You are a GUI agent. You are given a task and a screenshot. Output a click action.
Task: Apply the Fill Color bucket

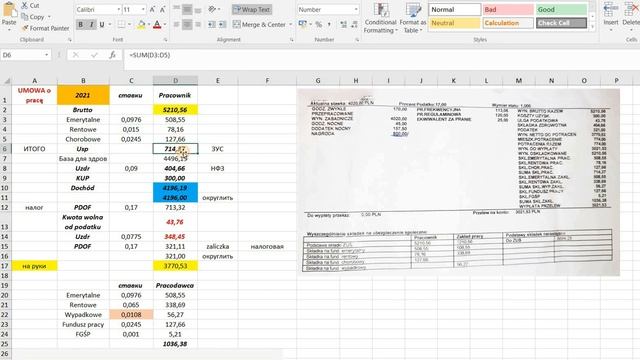(x=141, y=25)
